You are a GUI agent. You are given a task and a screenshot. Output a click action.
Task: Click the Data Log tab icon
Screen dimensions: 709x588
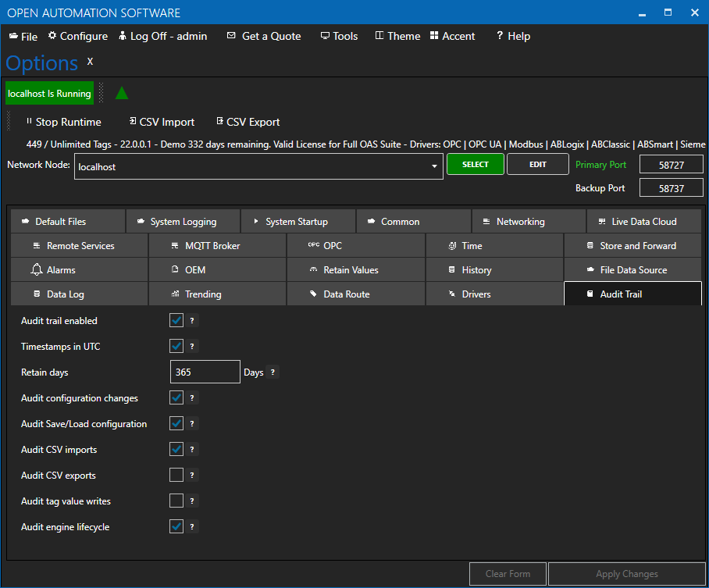point(37,294)
